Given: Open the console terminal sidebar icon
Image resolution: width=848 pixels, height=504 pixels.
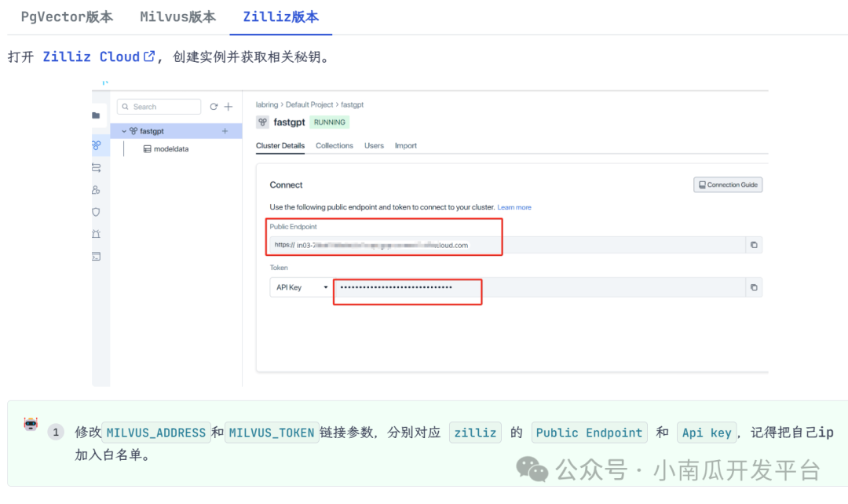Looking at the screenshot, I should click(96, 257).
